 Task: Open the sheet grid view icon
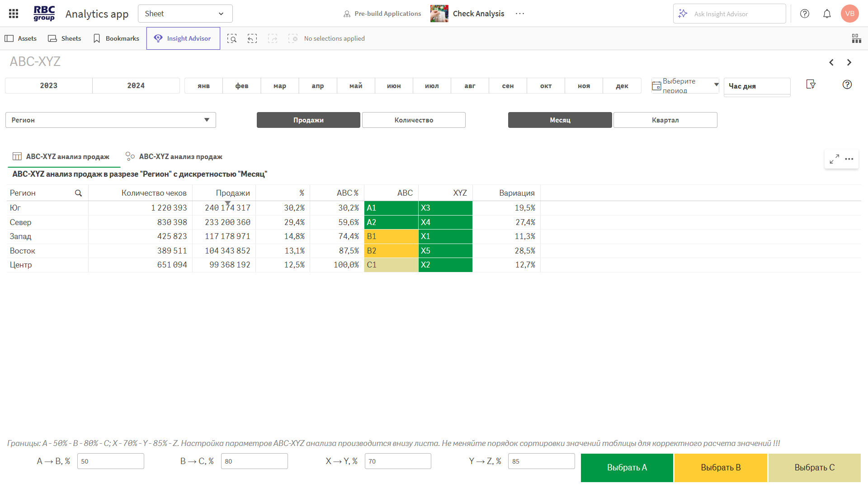pos(856,38)
